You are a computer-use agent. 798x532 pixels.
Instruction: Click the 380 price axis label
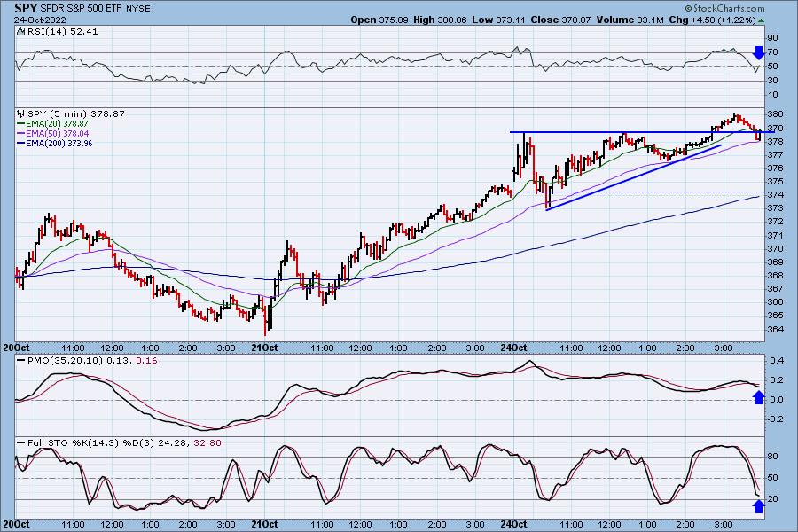click(x=775, y=114)
